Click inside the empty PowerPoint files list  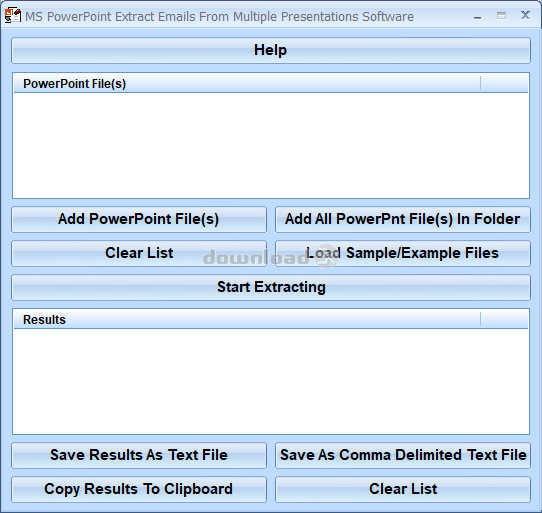(271, 145)
